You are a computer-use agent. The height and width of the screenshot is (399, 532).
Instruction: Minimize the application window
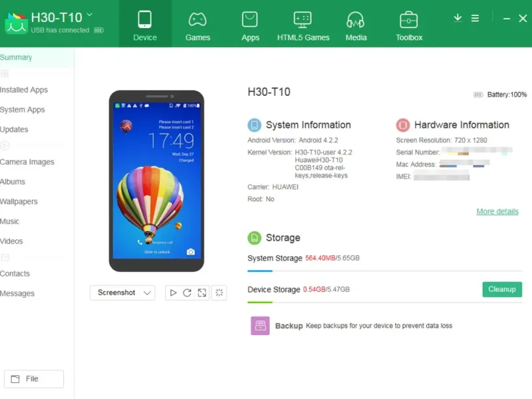(507, 19)
